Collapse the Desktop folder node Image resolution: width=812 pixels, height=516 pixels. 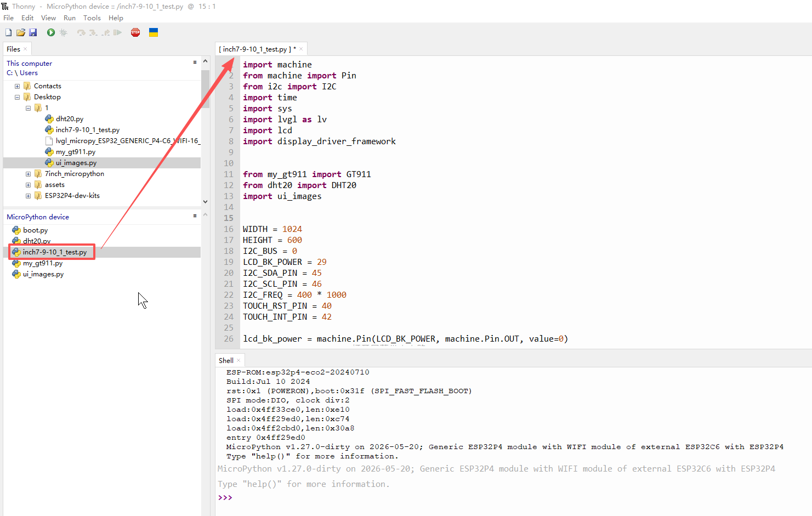(17, 97)
